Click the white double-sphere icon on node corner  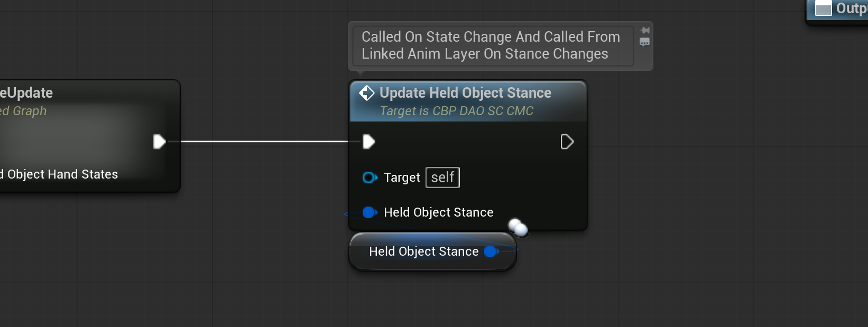coord(518,228)
